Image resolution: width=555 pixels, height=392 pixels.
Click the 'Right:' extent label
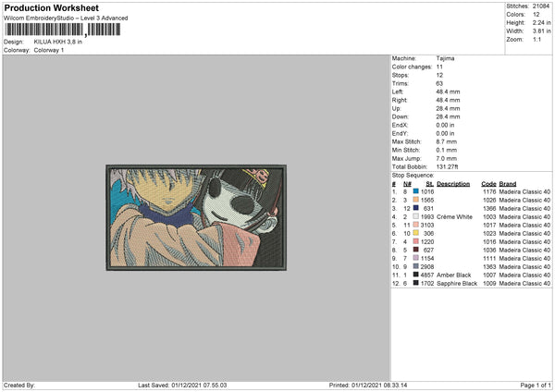400,100
